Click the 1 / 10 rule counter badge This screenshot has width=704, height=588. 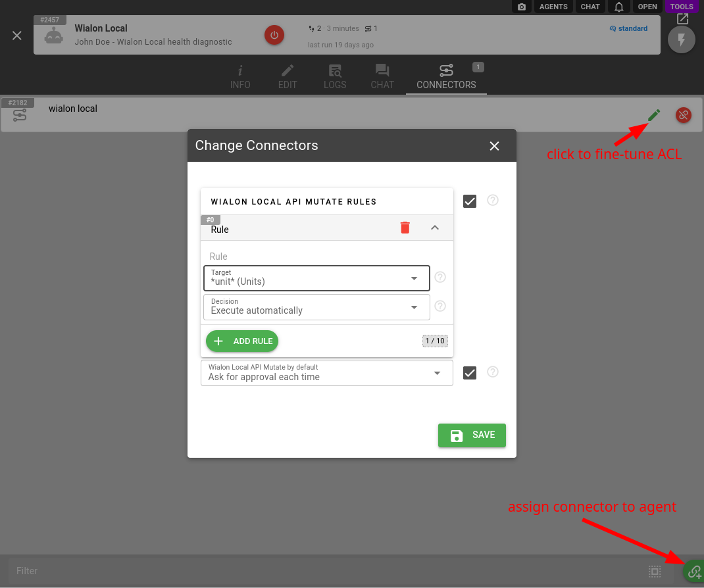coord(435,341)
